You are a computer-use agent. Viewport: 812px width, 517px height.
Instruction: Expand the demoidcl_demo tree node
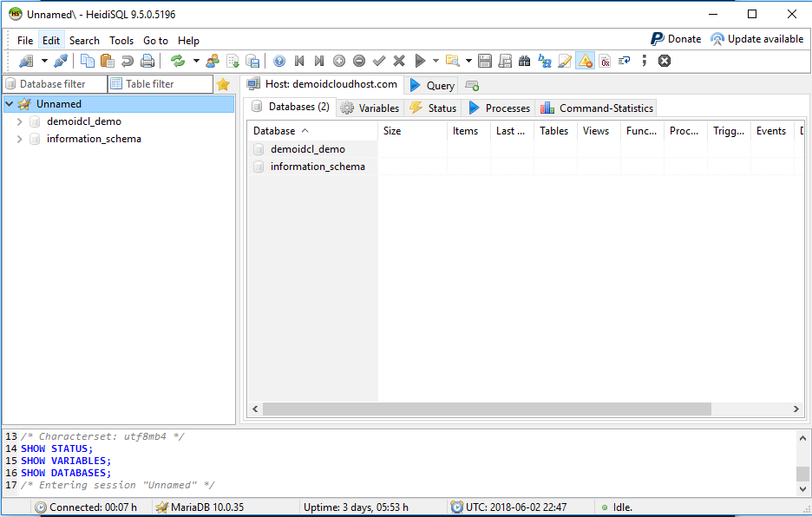19,121
